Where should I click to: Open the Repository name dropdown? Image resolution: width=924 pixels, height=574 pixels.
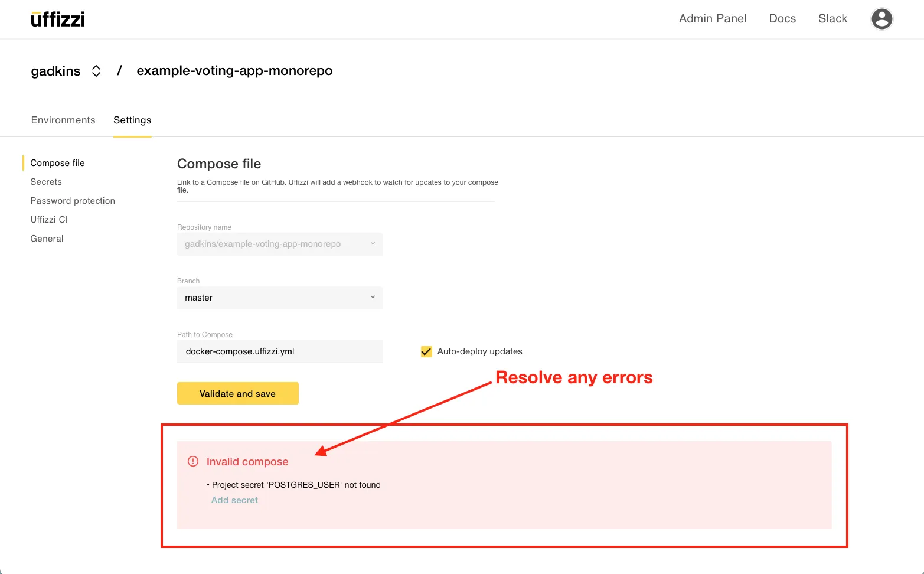(279, 244)
